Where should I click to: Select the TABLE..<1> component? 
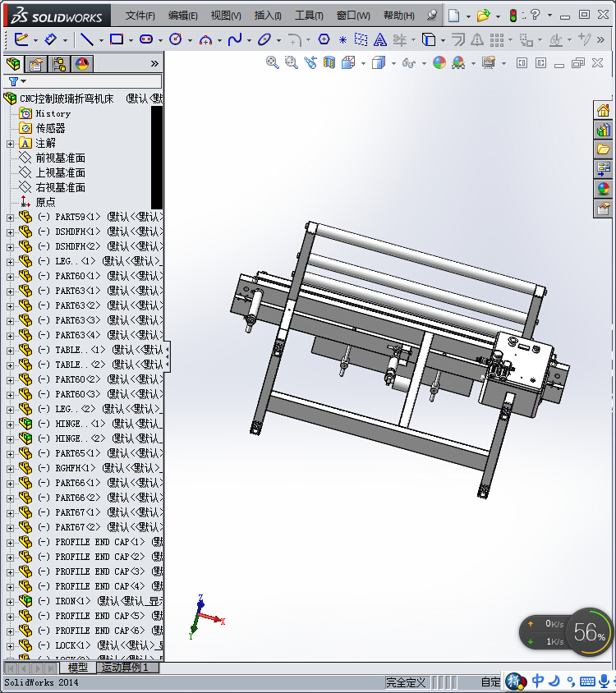point(80,350)
